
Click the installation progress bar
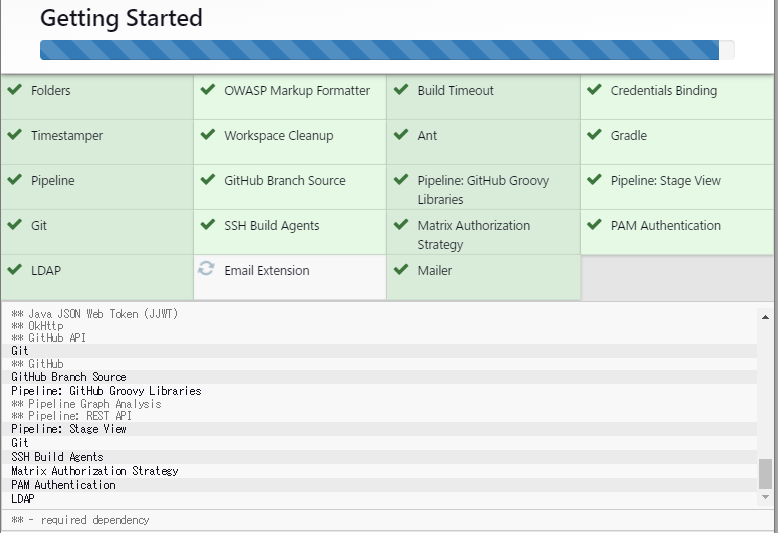[x=387, y=50]
